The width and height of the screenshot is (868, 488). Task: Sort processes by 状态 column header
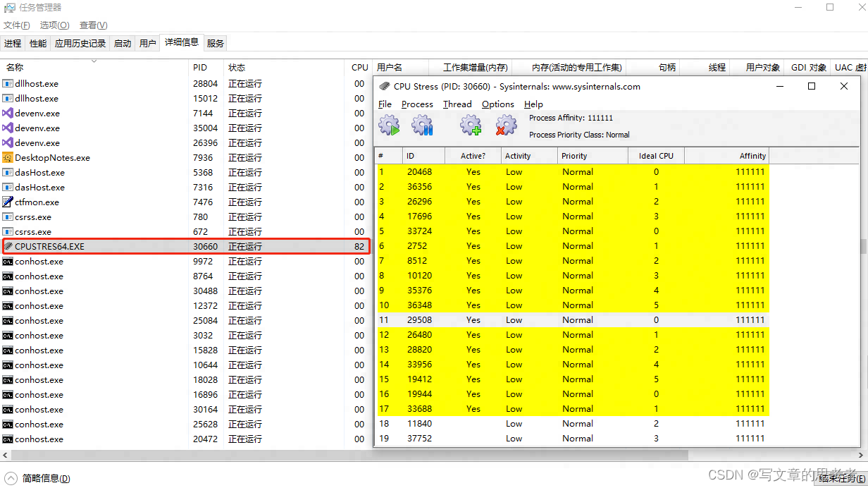(x=285, y=67)
